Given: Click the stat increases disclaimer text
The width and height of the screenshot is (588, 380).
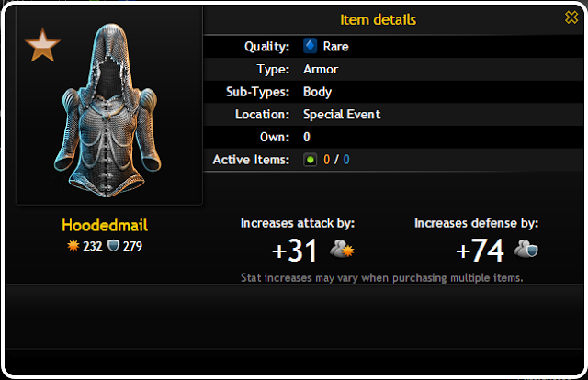Looking at the screenshot, I should tap(382, 278).
